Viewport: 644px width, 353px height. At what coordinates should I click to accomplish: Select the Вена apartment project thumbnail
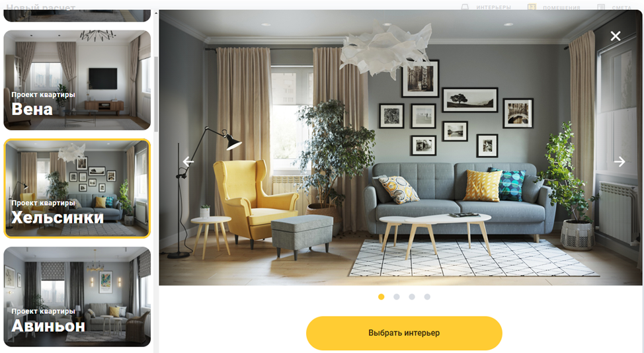click(77, 80)
